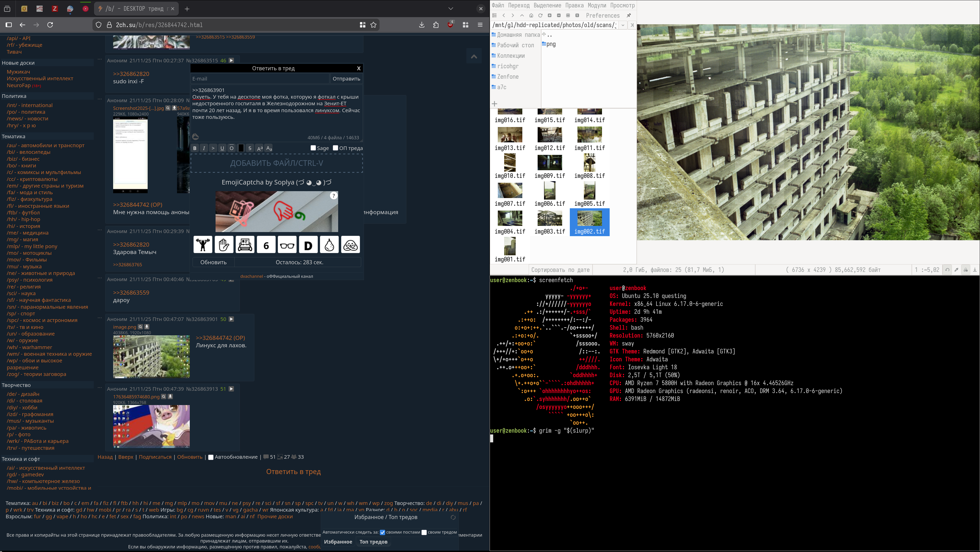Refresh the folder listing in the image viewer

point(540,16)
